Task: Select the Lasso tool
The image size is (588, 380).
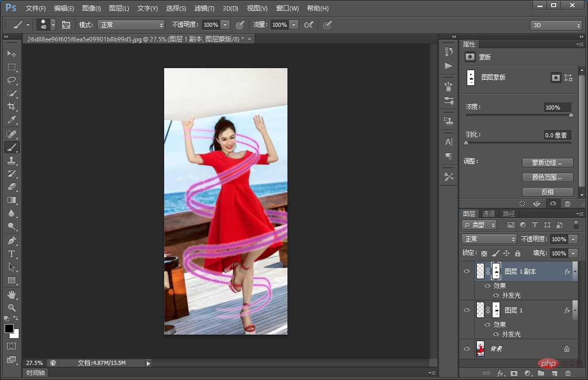Action: 12,80
